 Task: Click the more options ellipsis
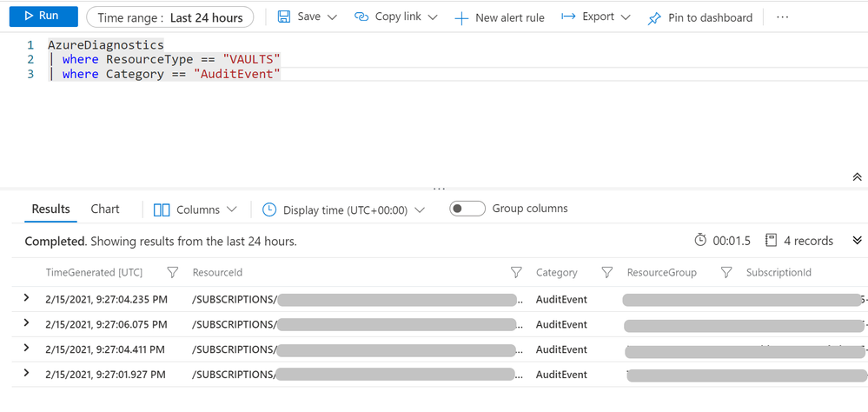click(783, 17)
